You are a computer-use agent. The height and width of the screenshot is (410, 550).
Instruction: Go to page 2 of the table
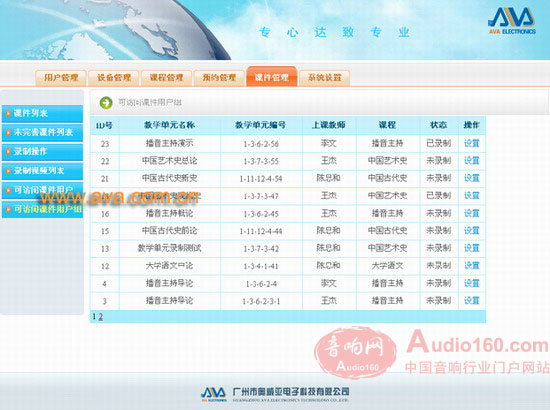click(x=101, y=317)
